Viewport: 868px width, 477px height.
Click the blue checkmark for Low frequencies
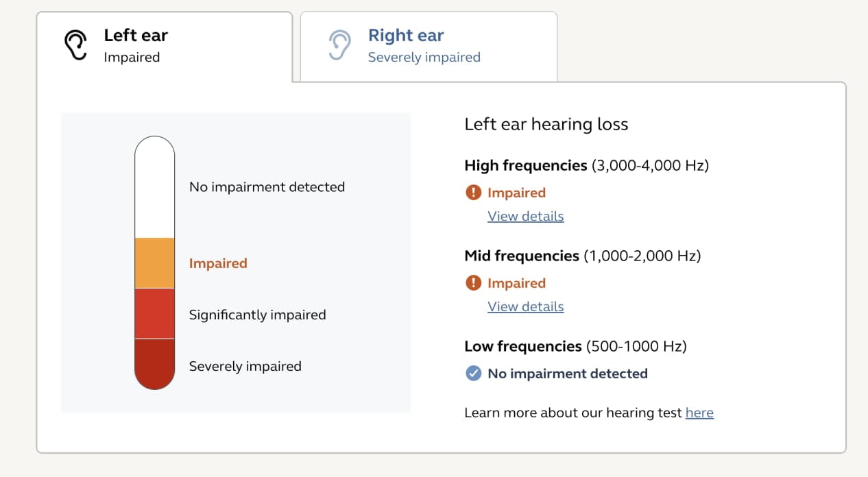tap(473, 374)
